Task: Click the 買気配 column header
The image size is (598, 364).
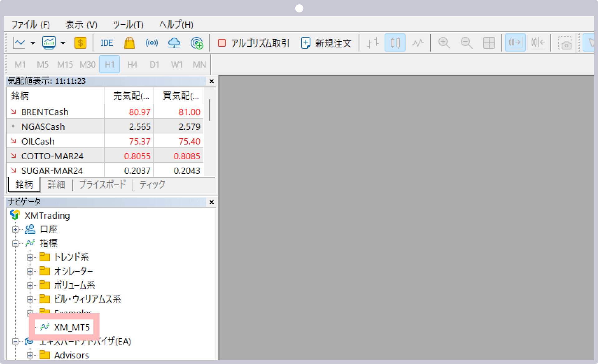Action: 178,96
